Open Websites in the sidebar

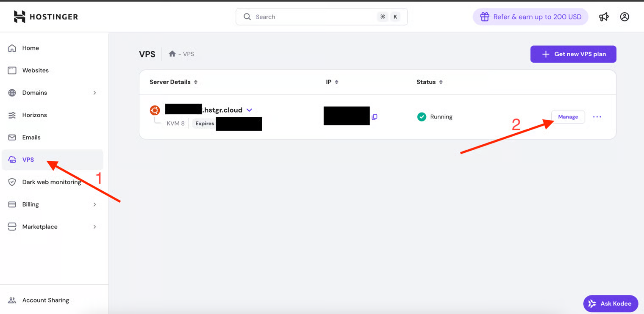pyautogui.click(x=35, y=70)
